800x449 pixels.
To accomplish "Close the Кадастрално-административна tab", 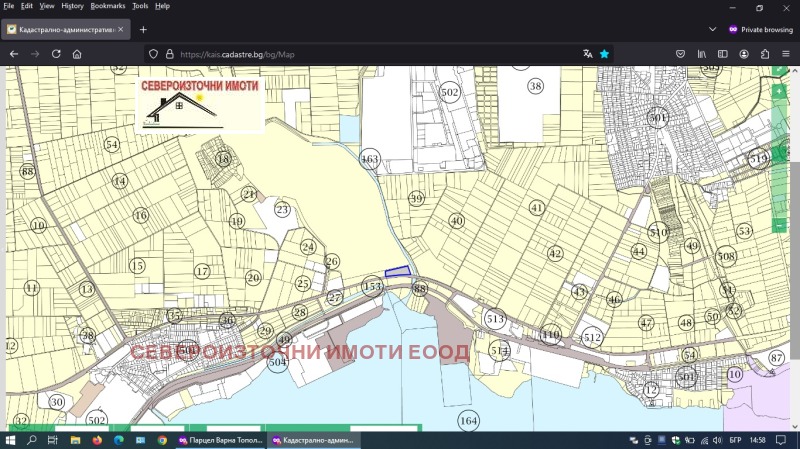I will coord(120,30).
